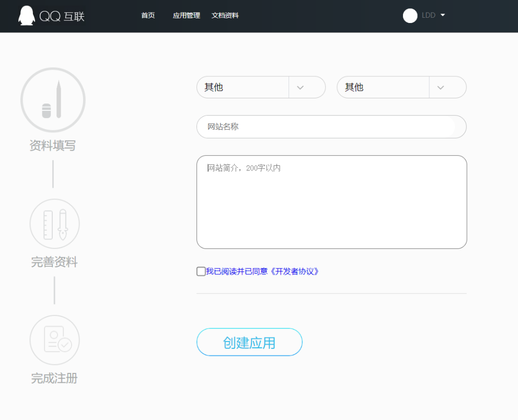Viewport: 518px width, 420px height.
Task: Open the 《开发者协议》 link
Action: pos(294,271)
